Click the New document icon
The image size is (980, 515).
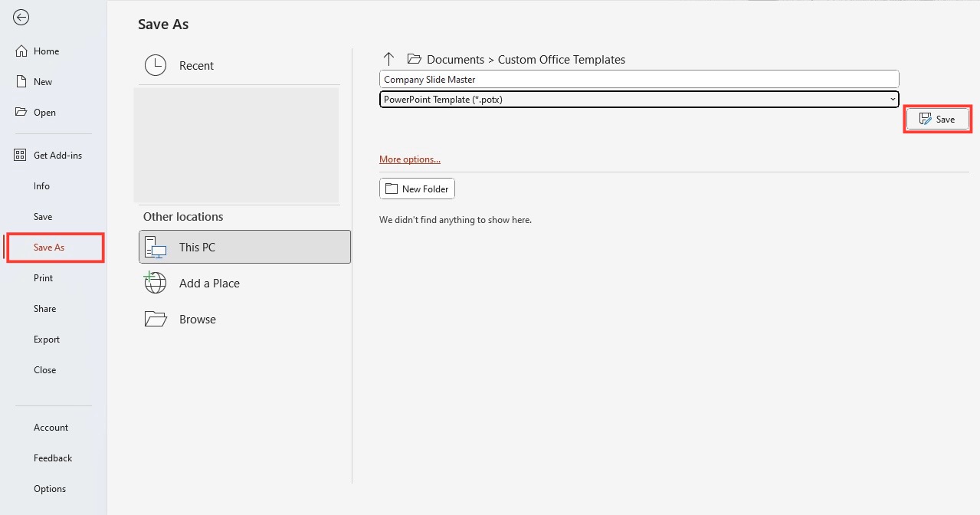point(21,82)
